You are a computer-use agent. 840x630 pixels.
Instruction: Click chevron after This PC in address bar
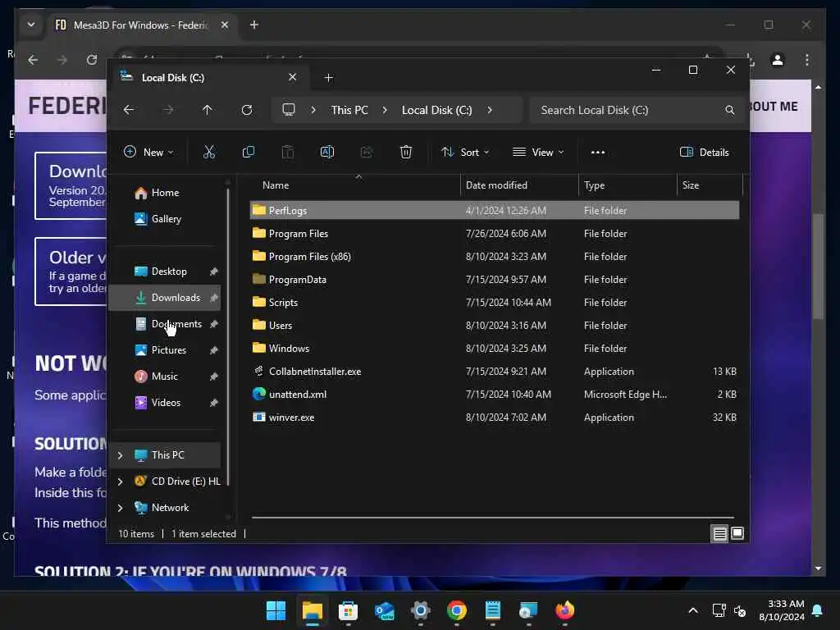click(385, 110)
